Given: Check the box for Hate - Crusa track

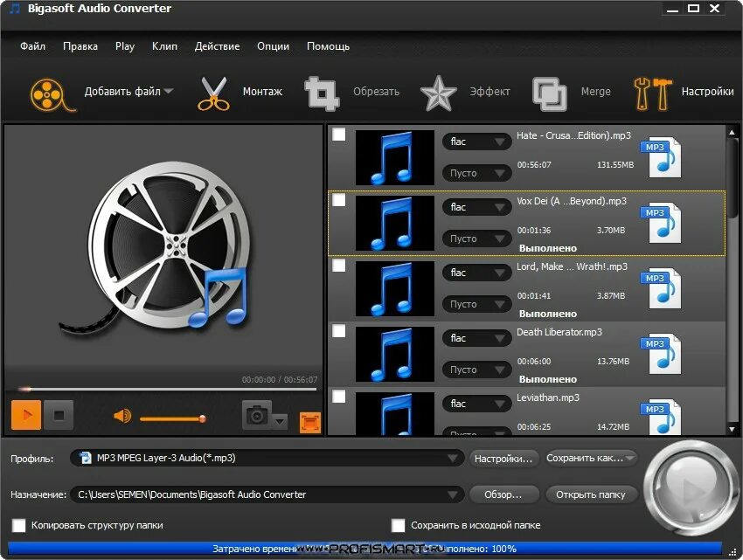Looking at the screenshot, I should [x=339, y=135].
